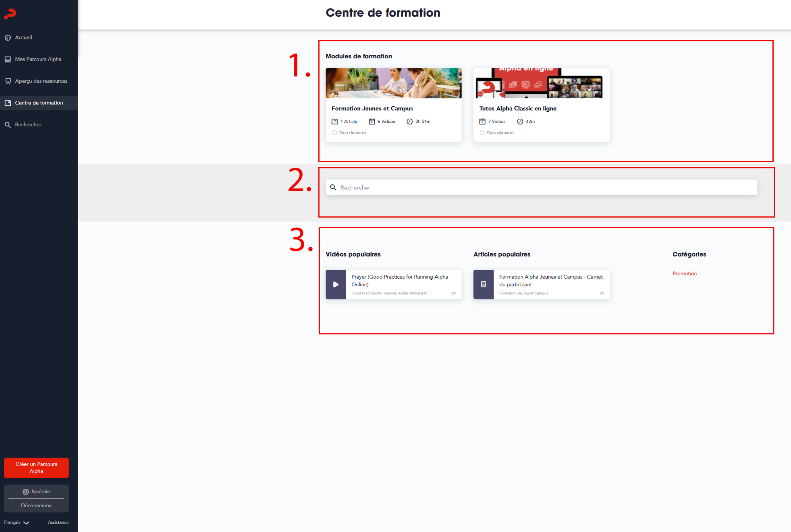This screenshot has width=791, height=532.
Task: Click the Vidéos populaires heading
Action: tap(353, 254)
